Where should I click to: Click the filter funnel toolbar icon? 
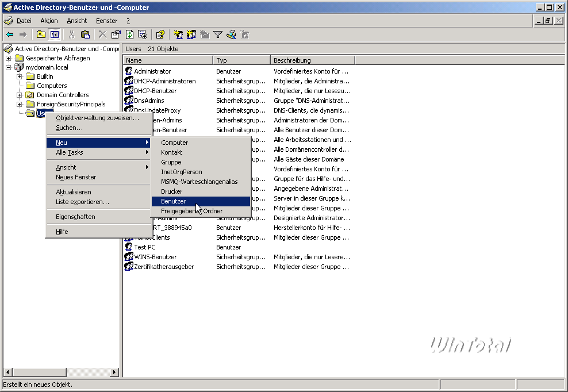coord(218,34)
